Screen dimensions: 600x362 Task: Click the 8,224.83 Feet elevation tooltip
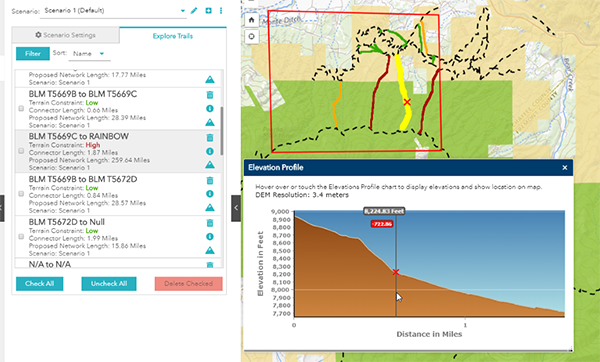pos(384,211)
